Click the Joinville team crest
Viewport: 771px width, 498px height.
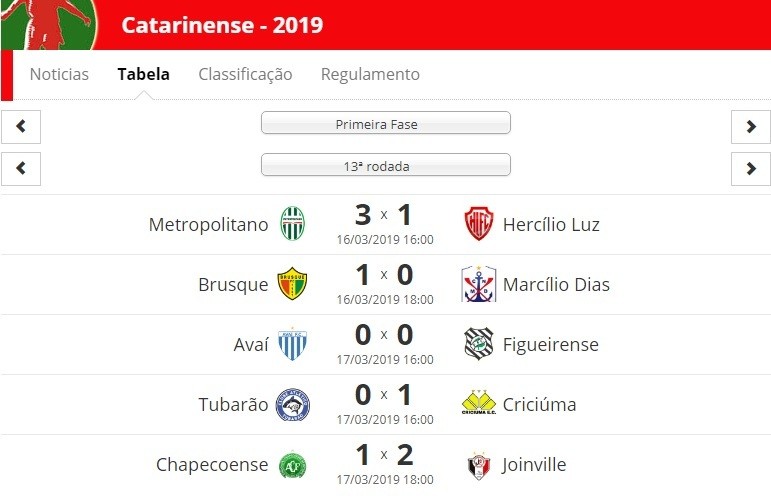(478, 465)
